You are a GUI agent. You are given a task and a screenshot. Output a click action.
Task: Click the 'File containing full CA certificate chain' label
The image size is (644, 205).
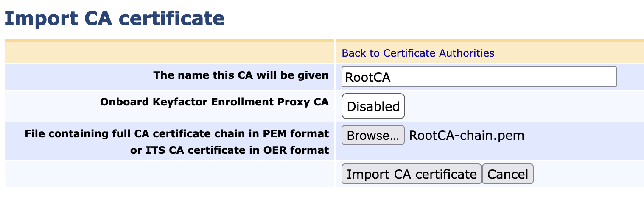(177, 134)
